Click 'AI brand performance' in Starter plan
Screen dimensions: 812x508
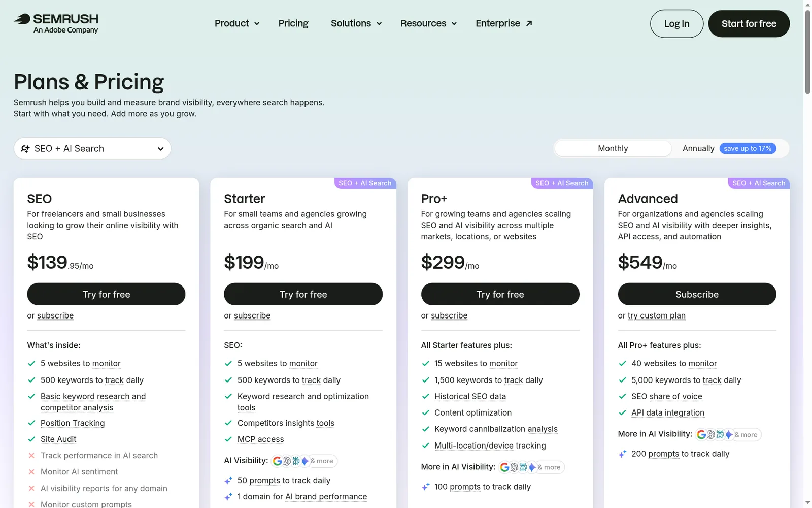click(x=326, y=497)
